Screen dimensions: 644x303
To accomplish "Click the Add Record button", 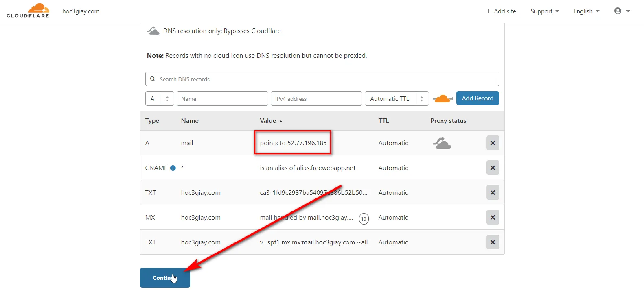I will point(477,98).
